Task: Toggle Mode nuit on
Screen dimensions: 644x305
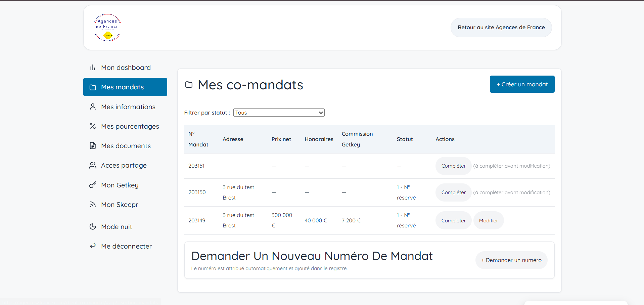Action: (x=125, y=227)
